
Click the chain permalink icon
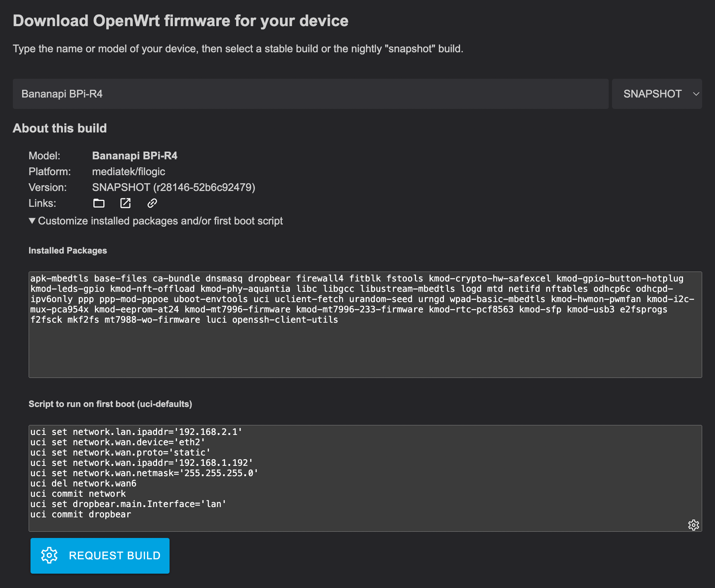[152, 203]
